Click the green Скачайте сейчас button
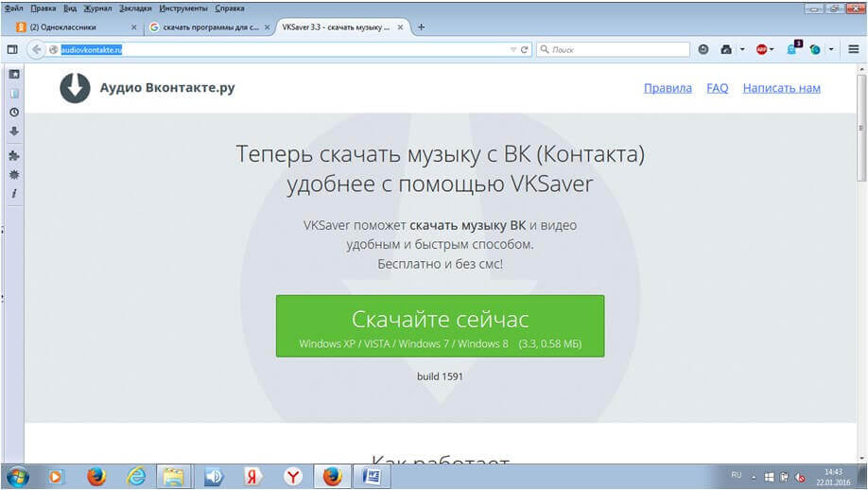 (x=440, y=326)
